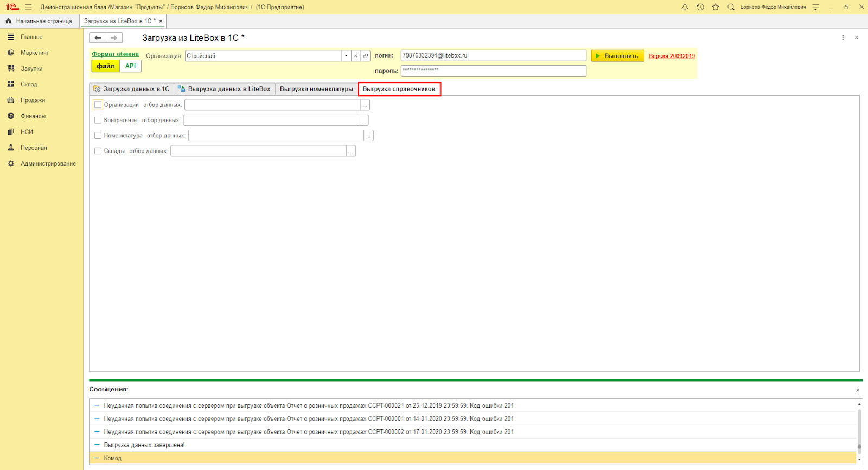Switch to Выгрузка данных в LiteBox tab
The height and width of the screenshot is (470, 868).
225,89
